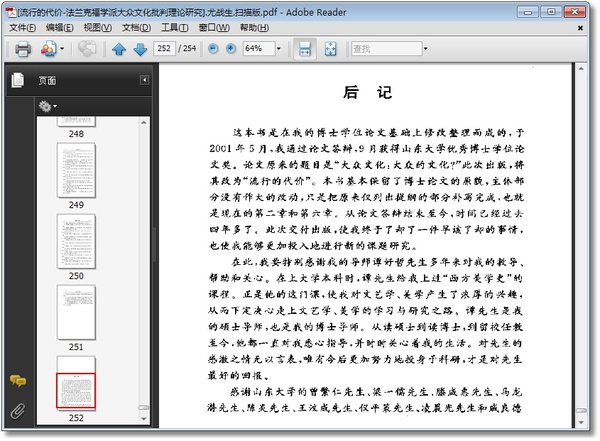Open the thumbnail options gear menu
This screenshot has height=441, width=600.
(47, 106)
